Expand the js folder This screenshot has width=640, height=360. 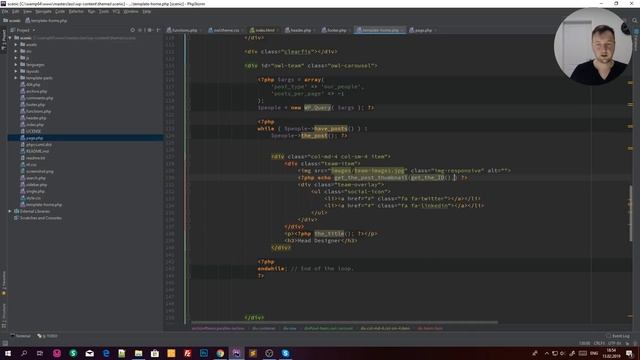tap(16, 58)
